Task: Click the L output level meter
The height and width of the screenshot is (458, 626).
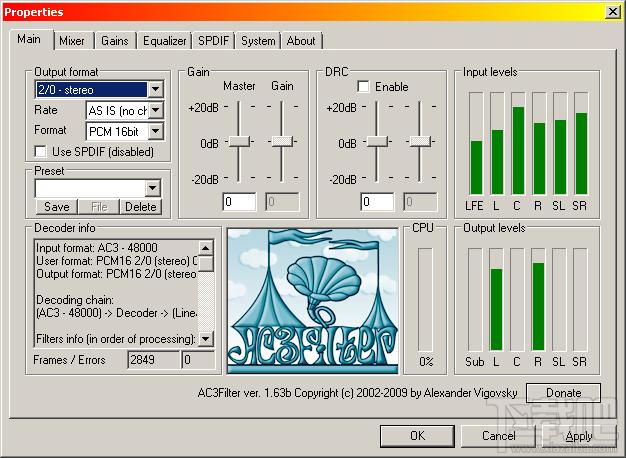Action: point(496,299)
